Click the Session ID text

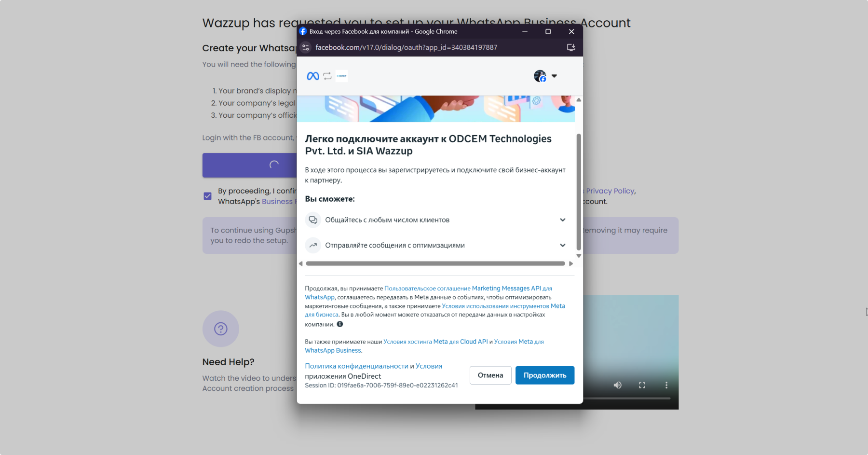(381, 386)
